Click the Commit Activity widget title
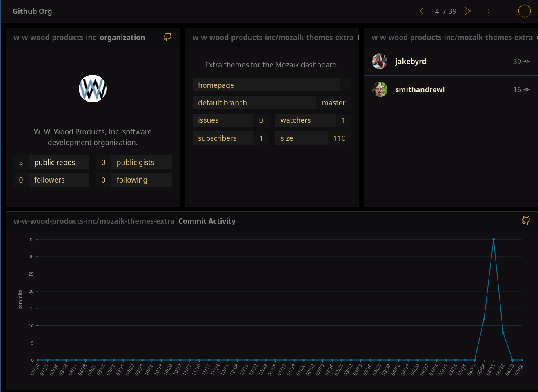The height and width of the screenshot is (392, 538). click(207, 221)
